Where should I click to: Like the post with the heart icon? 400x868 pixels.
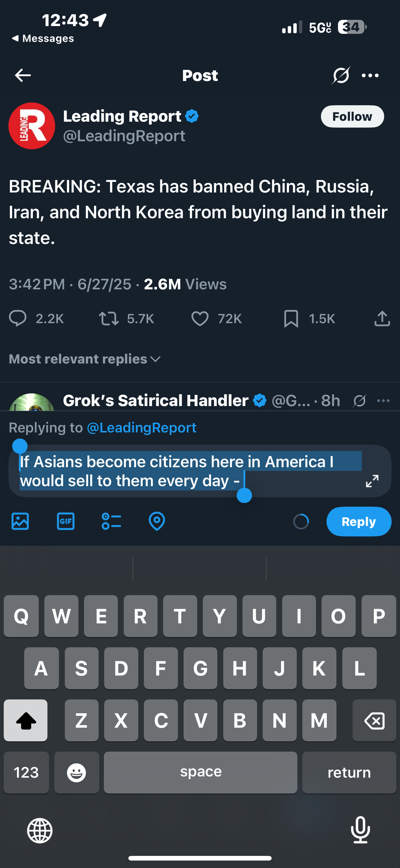(x=200, y=319)
